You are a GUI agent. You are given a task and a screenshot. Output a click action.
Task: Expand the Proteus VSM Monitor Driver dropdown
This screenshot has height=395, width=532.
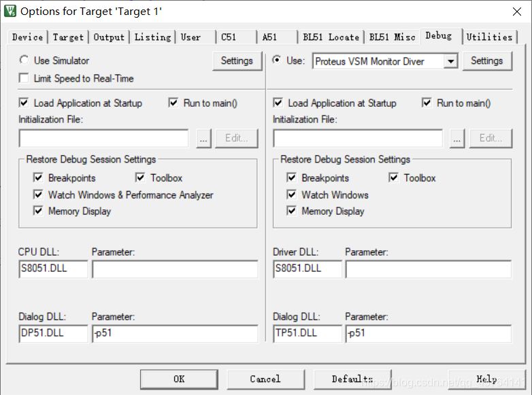pos(450,61)
